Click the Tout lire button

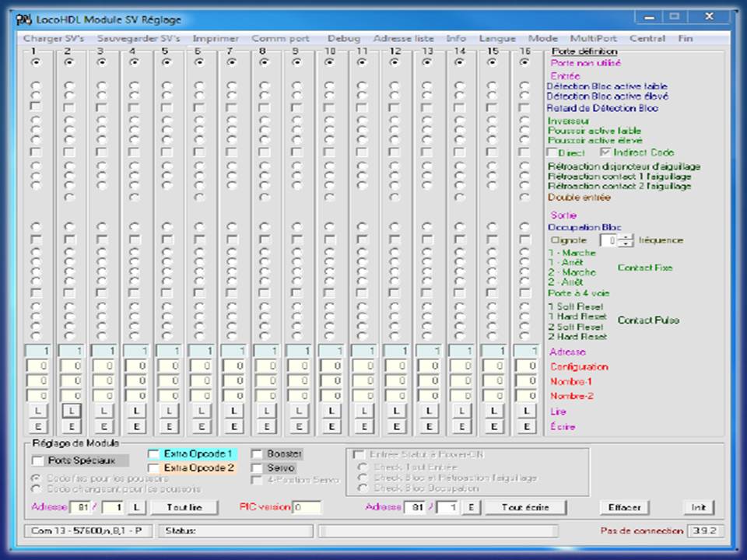pyautogui.click(x=184, y=508)
